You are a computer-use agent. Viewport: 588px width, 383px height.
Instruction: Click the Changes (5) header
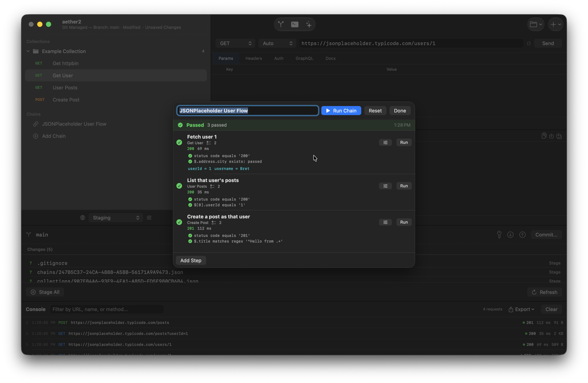[x=40, y=249]
